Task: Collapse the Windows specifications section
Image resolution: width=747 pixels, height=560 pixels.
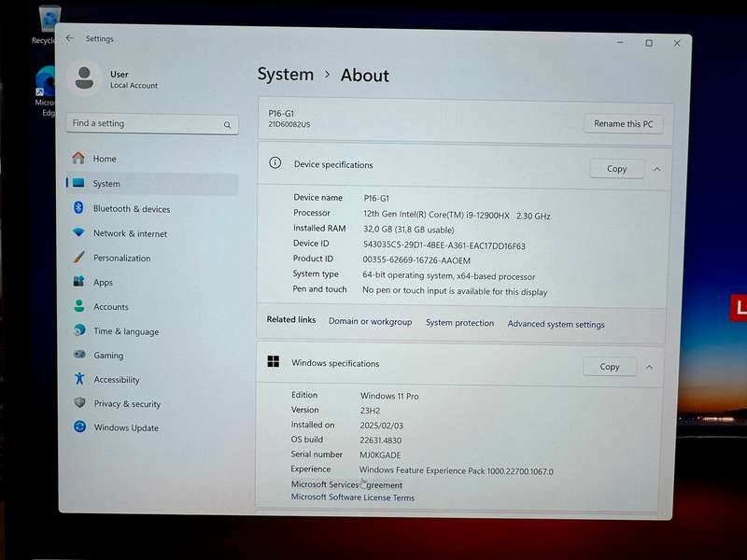Action: 649,367
